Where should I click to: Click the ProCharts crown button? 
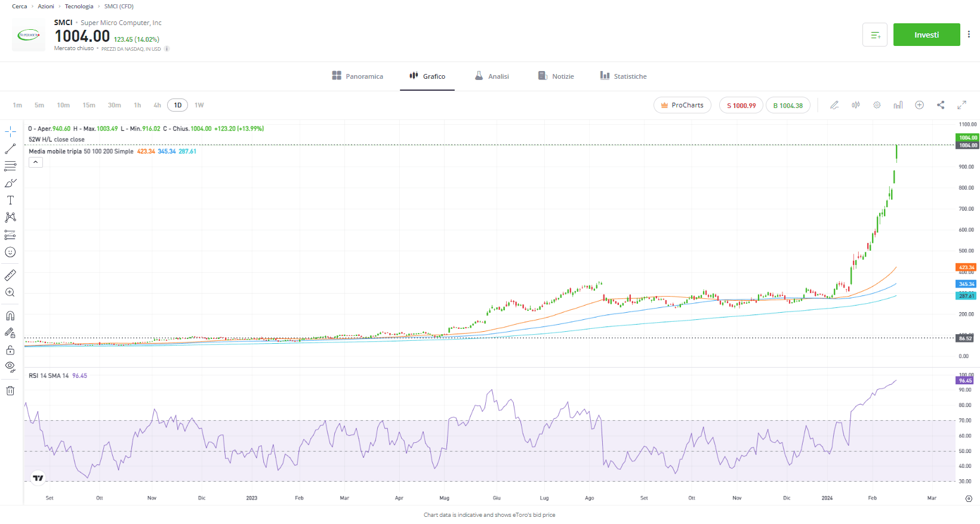tap(682, 105)
